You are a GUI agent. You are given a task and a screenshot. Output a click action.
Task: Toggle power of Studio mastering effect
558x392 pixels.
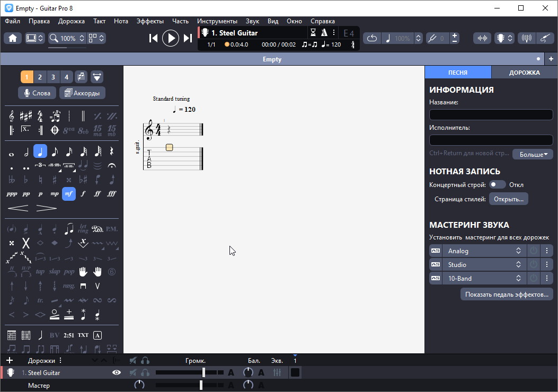(534, 264)
